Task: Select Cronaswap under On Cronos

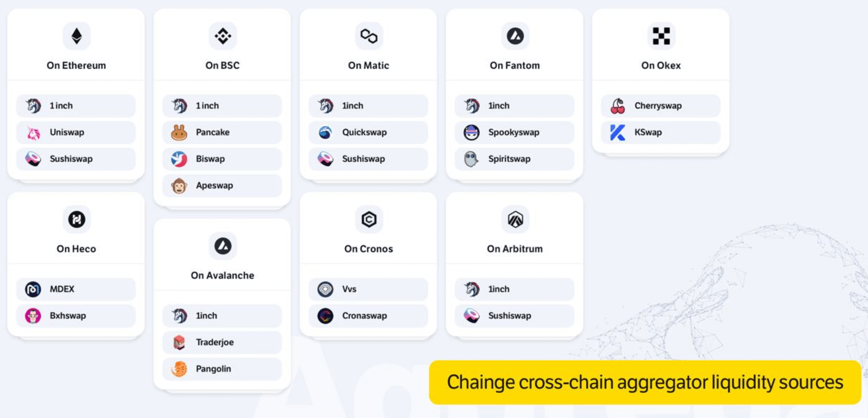Action: pos(368,316)
